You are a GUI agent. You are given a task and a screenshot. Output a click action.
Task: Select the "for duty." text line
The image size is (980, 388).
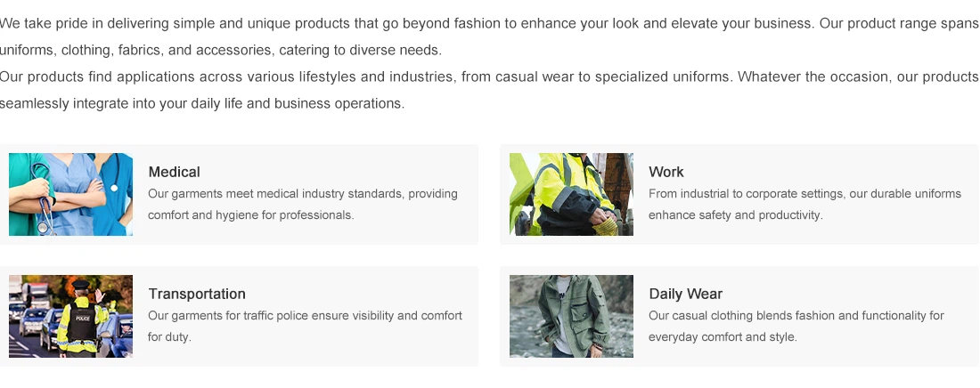pyautogui.click(x=170, y=337)
